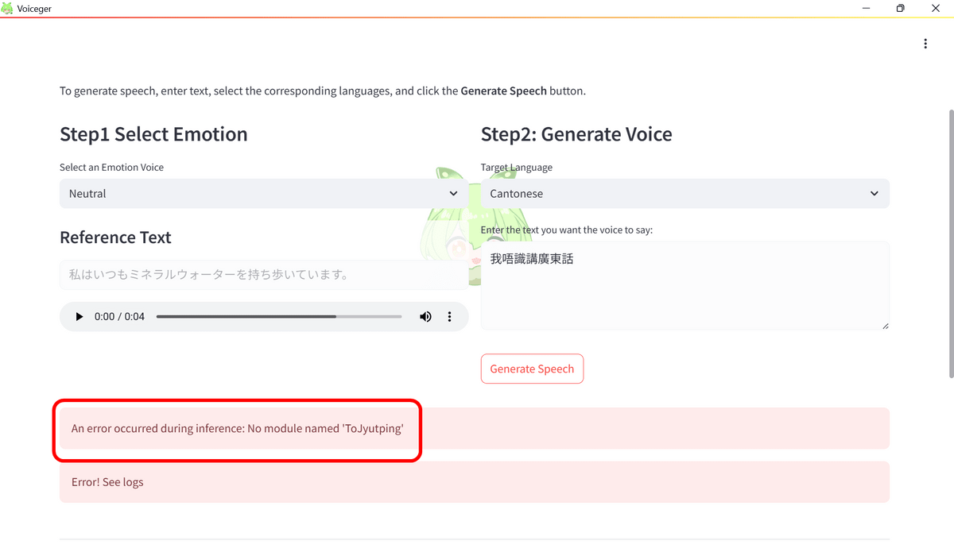
Task: Click the Generate Speech button
Action: (532, 369)
